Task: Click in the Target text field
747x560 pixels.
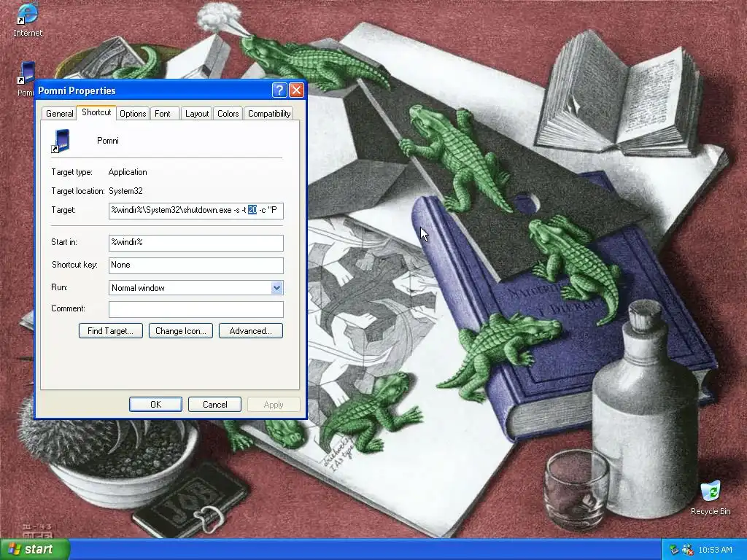Action: click(196, 211)
